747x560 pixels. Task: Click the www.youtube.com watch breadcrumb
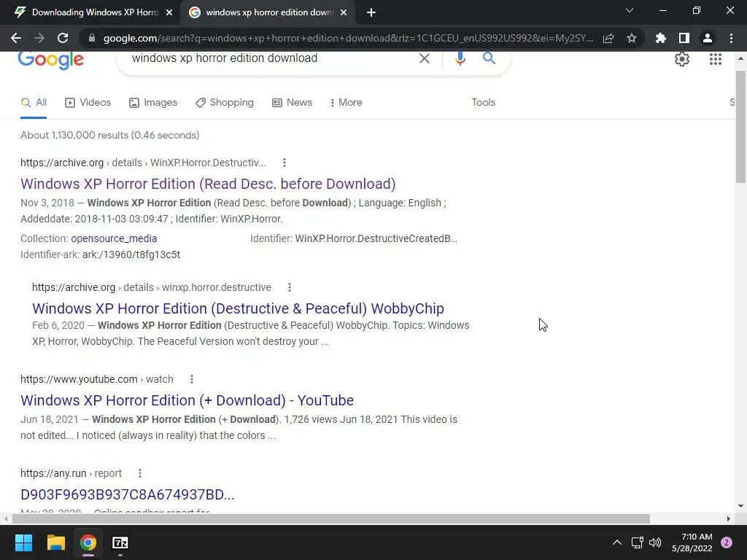97,379
